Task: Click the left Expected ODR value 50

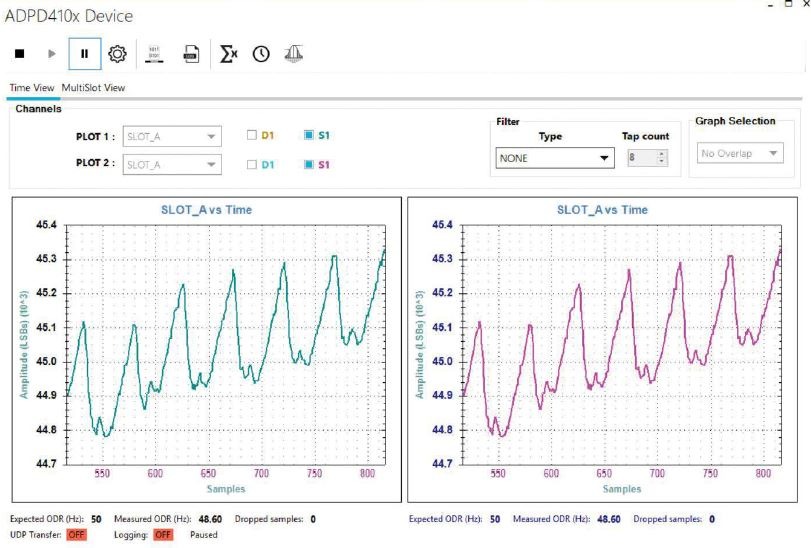Action: click(x=96, y=519)
